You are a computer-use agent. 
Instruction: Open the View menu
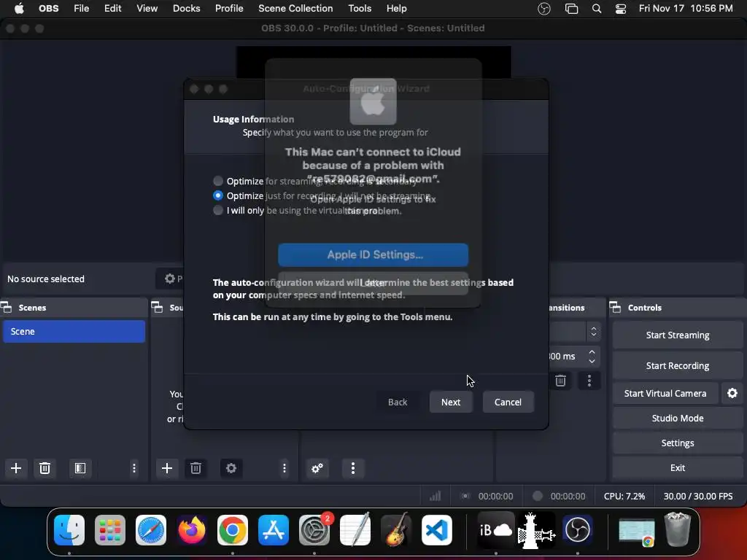tap(147, 9)
